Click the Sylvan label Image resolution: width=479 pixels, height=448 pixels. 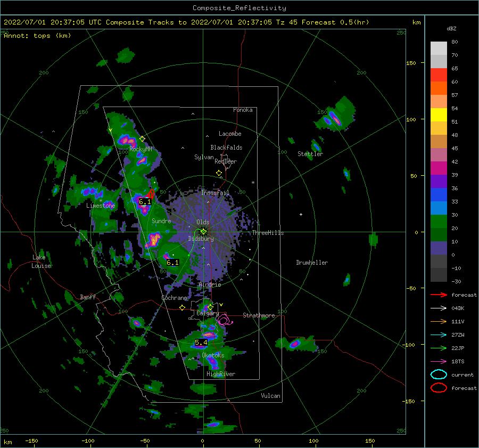(x=204, y=157)
